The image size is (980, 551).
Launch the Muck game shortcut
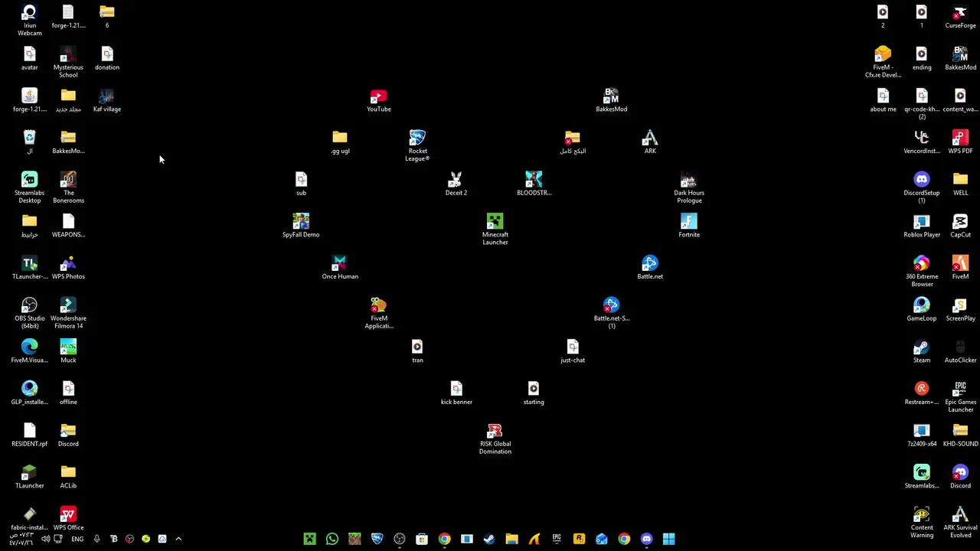68,351
